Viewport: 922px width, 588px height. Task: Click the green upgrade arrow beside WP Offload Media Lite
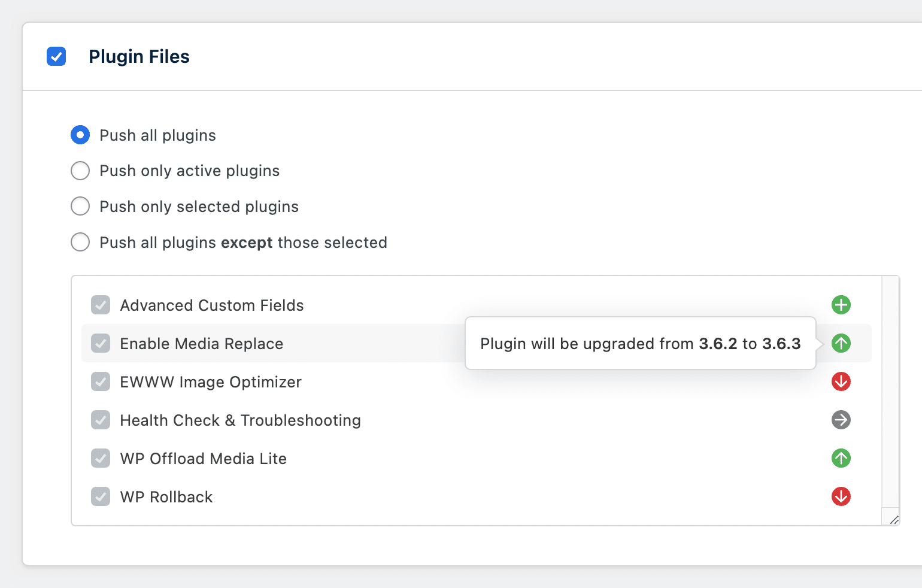841,458
